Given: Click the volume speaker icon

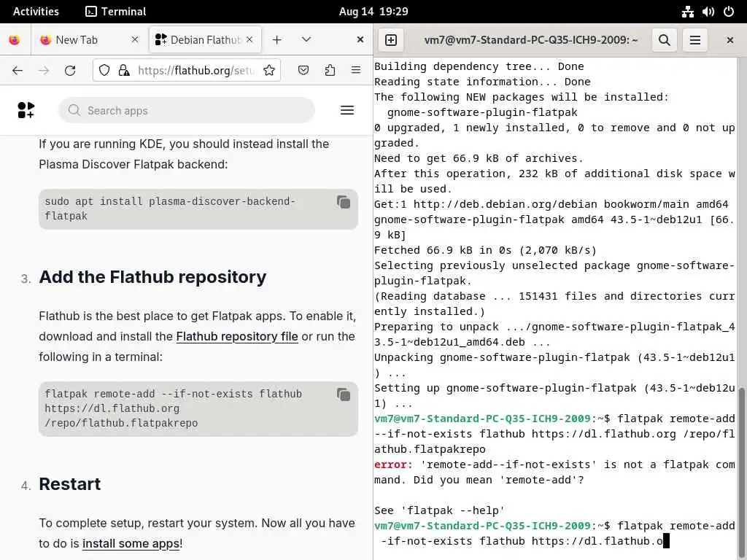Looking at the screenshot, I should [708, 12].
